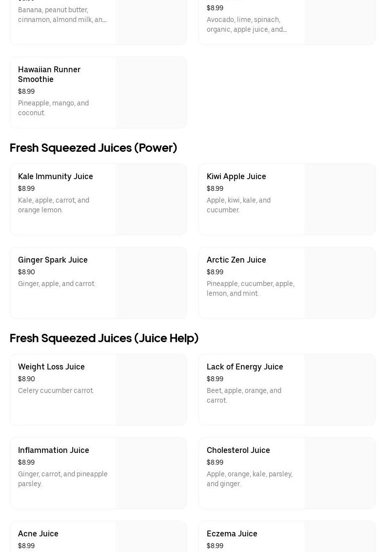Screen dimensions: 392x552
Task: Click the Ginger Spark Juice image thumbnail
Action: pos(151,283)
